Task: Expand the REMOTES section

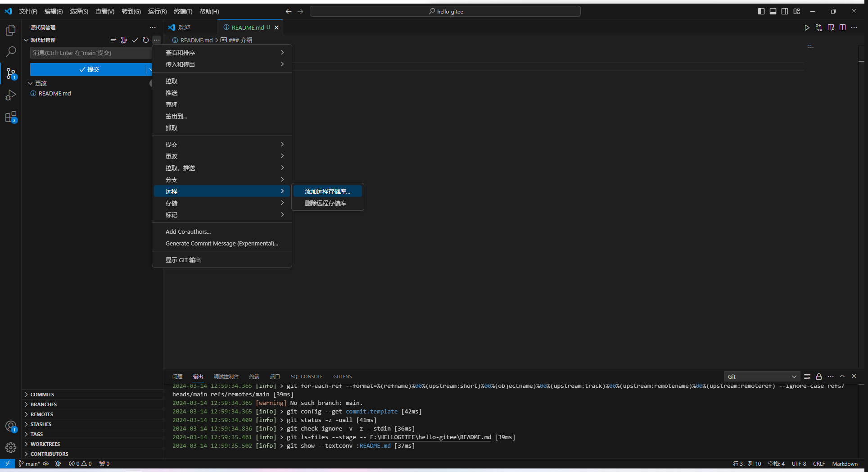Action: pos(92,414)
